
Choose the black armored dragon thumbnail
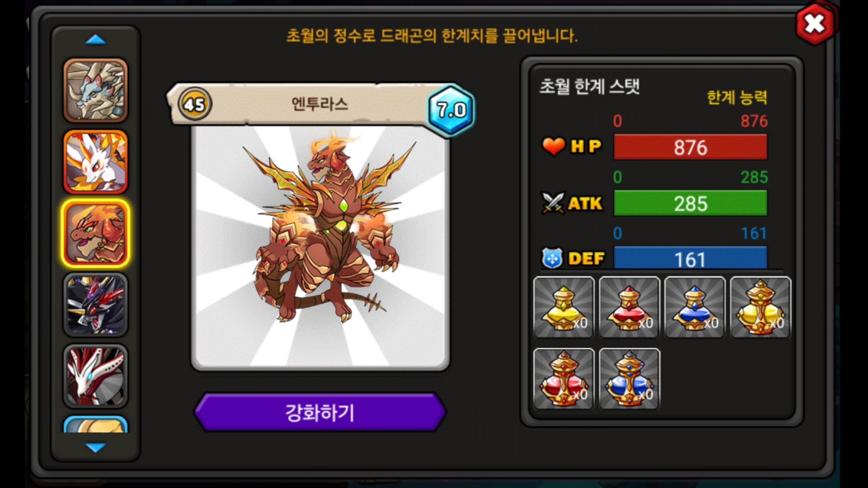click(x=96, y=305)
